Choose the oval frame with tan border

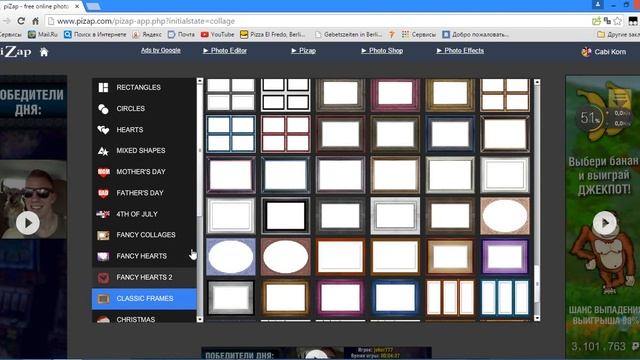[x=505, y=216]
